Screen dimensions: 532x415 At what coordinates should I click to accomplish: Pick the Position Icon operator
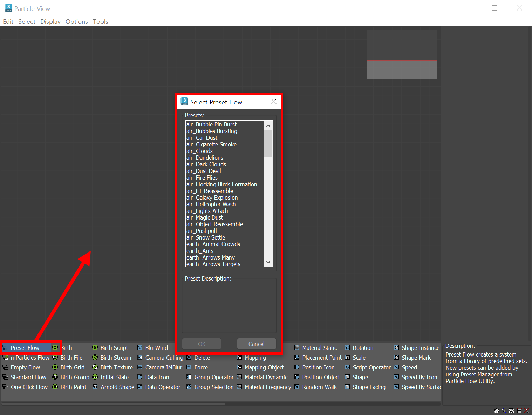tap(315, 367)
